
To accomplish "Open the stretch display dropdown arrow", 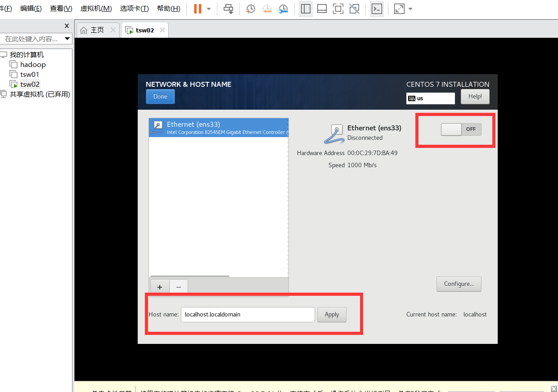I will click(x=410, y=9).
